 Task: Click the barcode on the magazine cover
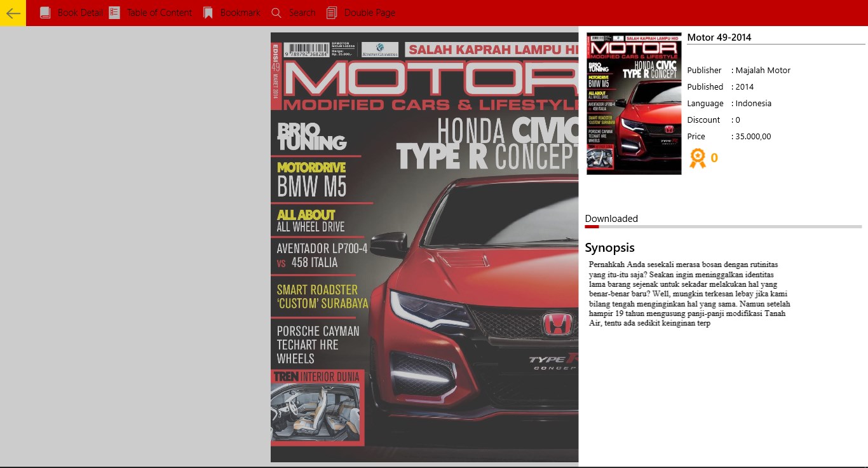pyautogui.click(x=306, y=51)
